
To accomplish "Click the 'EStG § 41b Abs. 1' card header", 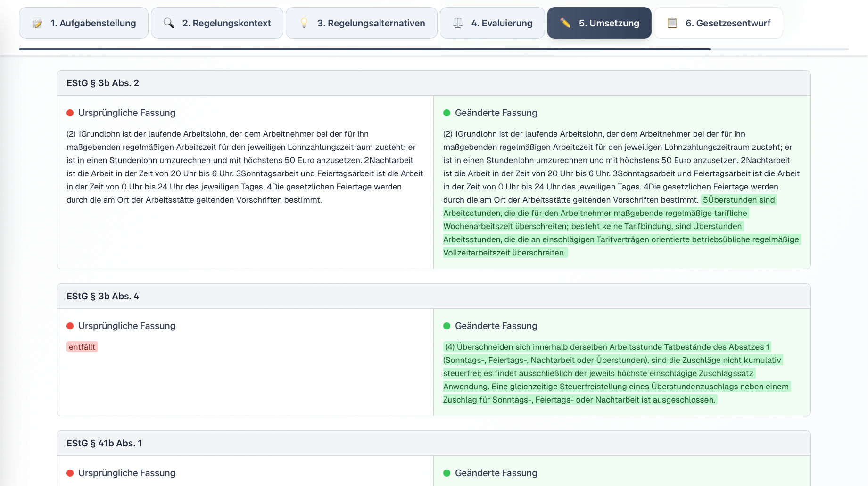I will pyautogui.click(x=434, y=443).
